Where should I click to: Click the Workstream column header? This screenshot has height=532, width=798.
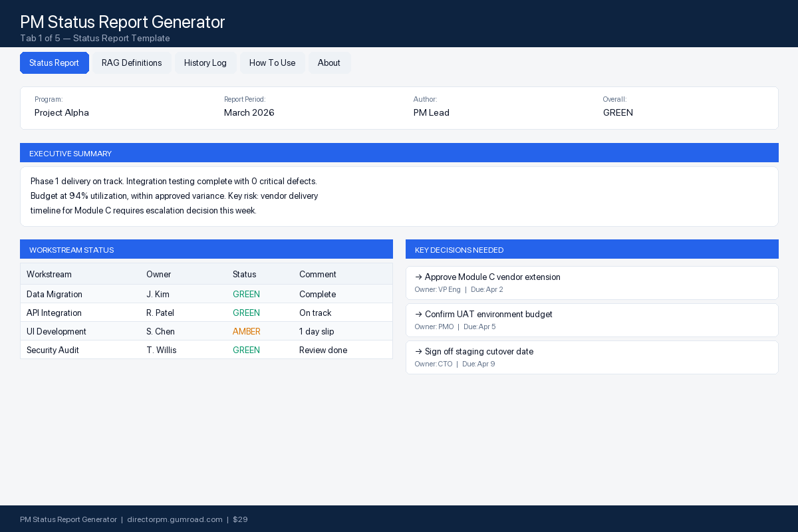coord(49,274)
